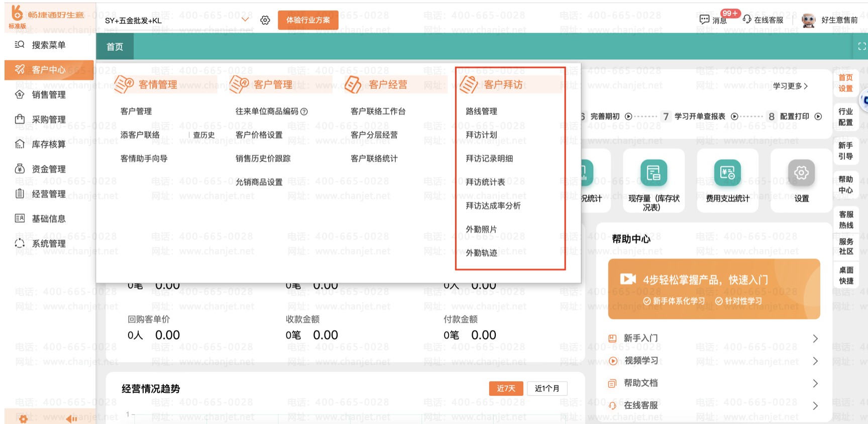Expand 新手入门 help row chevron

click(815, 339)
